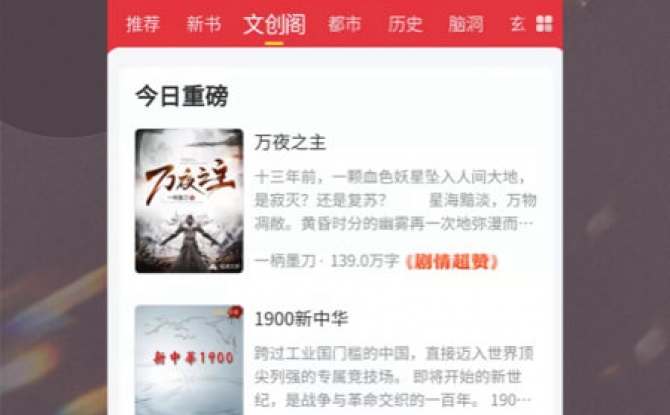This screenshot has height=415, width=670.
Task: Switch to the 新书 tab
Action: coord(203,24)
